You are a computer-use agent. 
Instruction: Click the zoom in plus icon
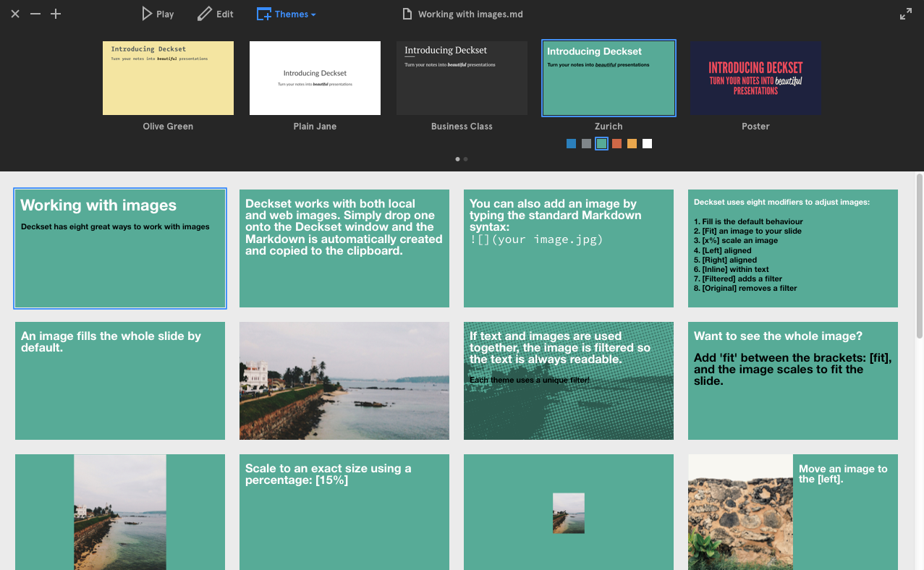point(56,14)
